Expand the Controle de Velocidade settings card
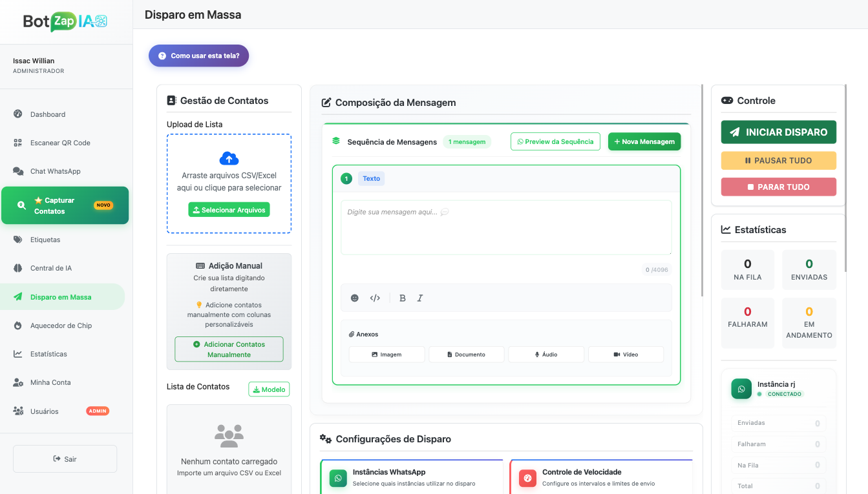The image size is (868, 494). [x=601, y=478]
